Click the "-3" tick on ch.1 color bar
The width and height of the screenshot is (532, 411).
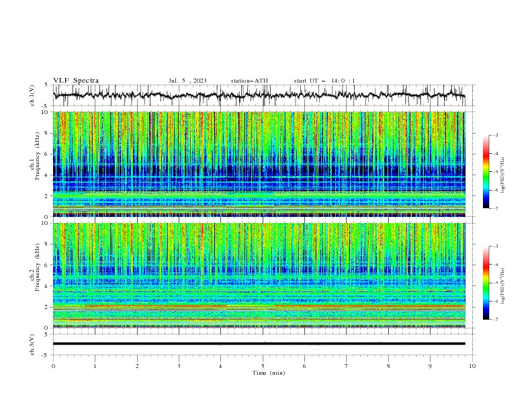tap(495, 135)
